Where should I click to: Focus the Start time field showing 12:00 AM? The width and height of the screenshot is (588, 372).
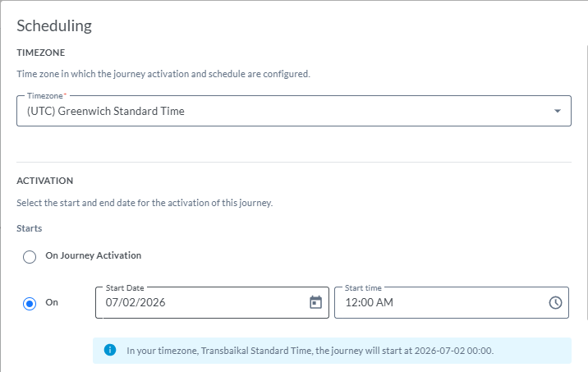[452, 303]
